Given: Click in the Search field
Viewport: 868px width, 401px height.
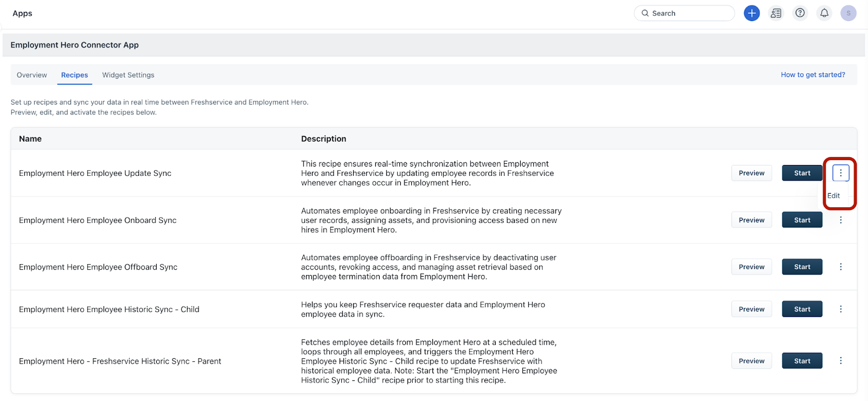Looking at the screenshot, I should pos(684,13).
